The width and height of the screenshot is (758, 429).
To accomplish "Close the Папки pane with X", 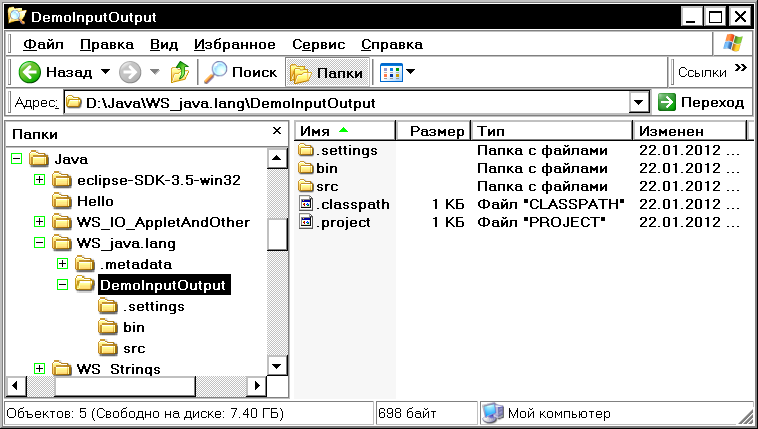I will click(277, 131).
